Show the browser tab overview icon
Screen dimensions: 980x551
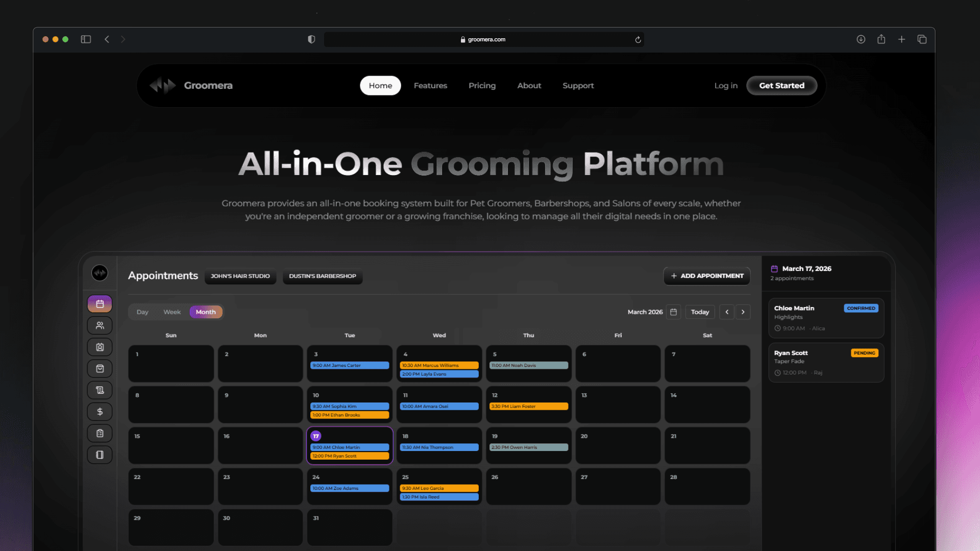pyautogui.click(x=922, y=39)
